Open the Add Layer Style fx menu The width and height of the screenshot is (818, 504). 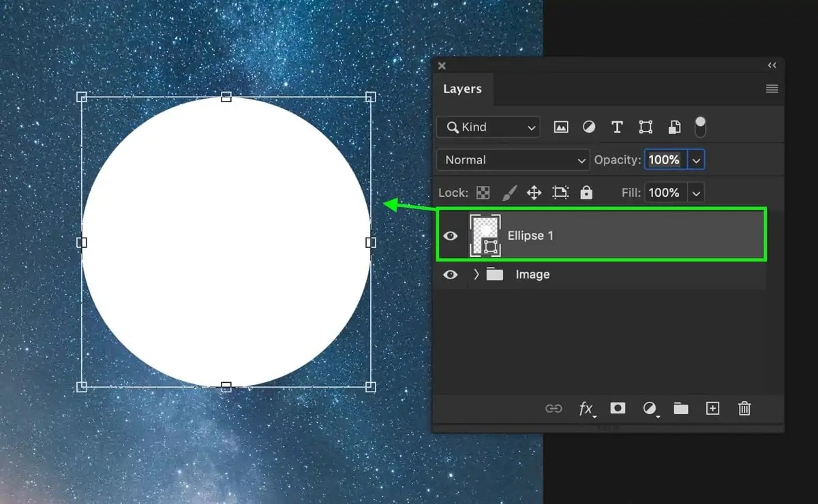coord(586,408)
